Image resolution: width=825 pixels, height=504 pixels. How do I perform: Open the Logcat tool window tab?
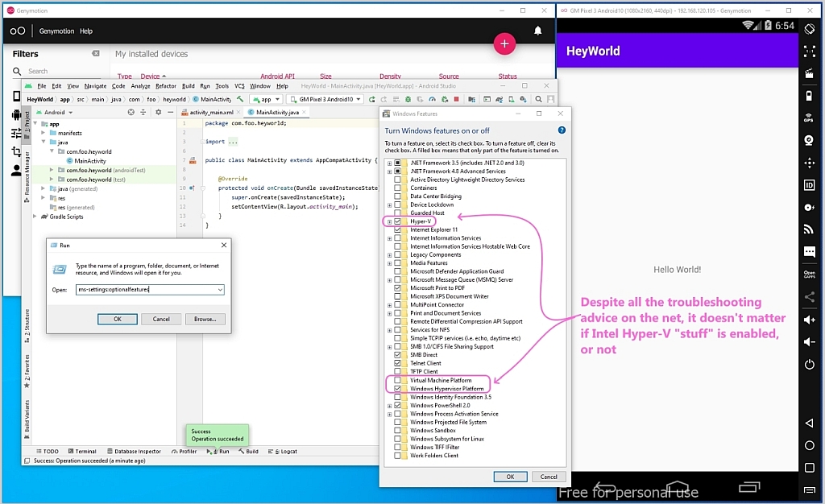(x=283, y=451)
